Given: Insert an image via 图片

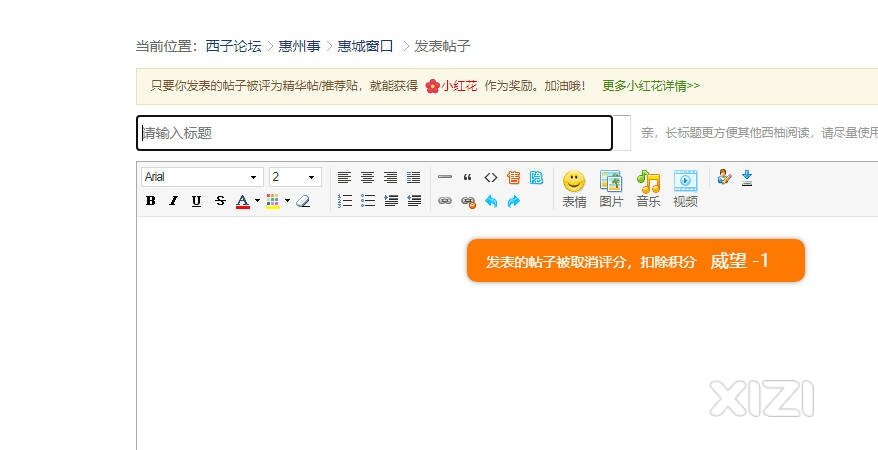Looking at the screenshot, I should pyautogui.click(x=611, y=189).
